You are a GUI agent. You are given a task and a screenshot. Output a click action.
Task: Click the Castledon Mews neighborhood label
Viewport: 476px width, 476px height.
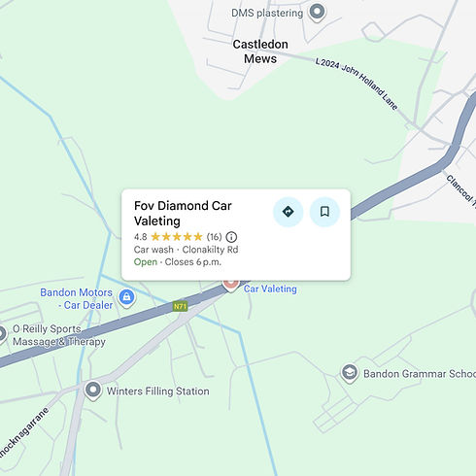click(260, 51)
